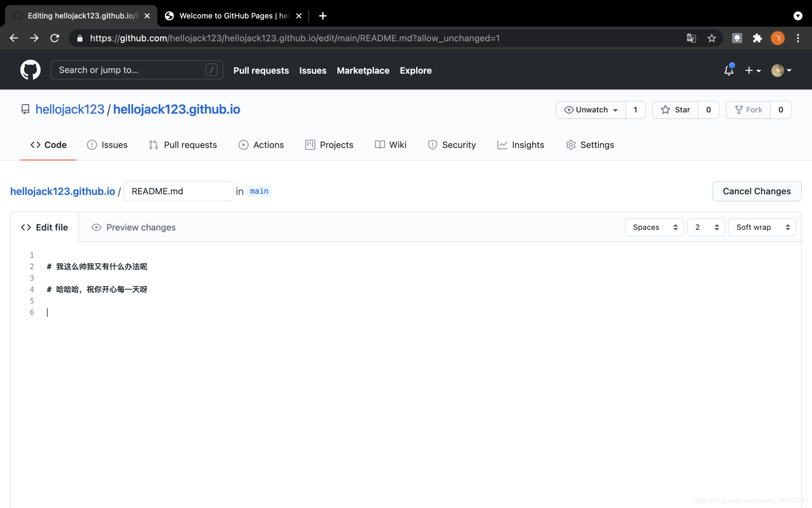Open the Google Translate icon in address bar
Image resolution: width=812 pixels, height=508 pixels.
pos(691,38)
